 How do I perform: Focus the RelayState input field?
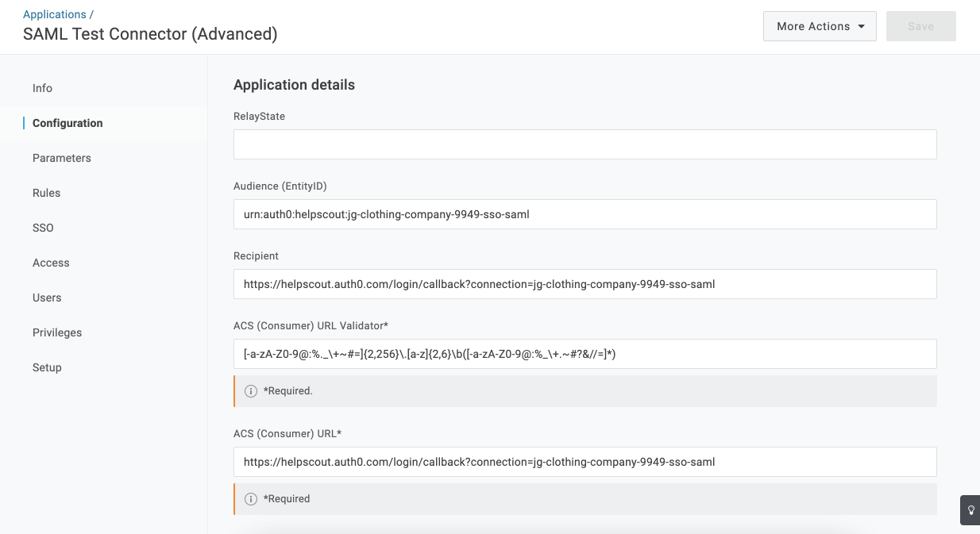pyautogui.click(x=585, y=144)
